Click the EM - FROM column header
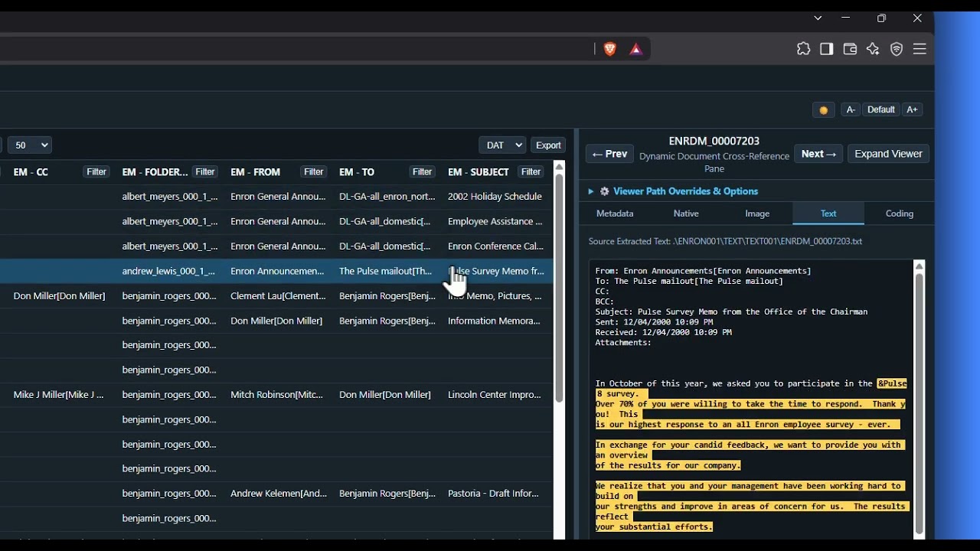Screen dimensions: 980x551 [255, 172]
